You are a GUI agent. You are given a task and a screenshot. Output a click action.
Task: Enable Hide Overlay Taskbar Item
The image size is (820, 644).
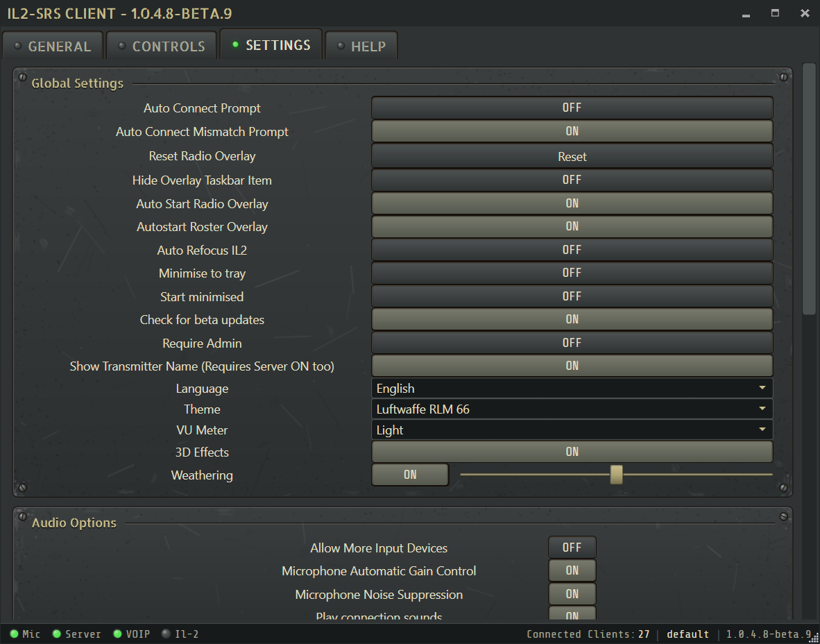[572, 180]
